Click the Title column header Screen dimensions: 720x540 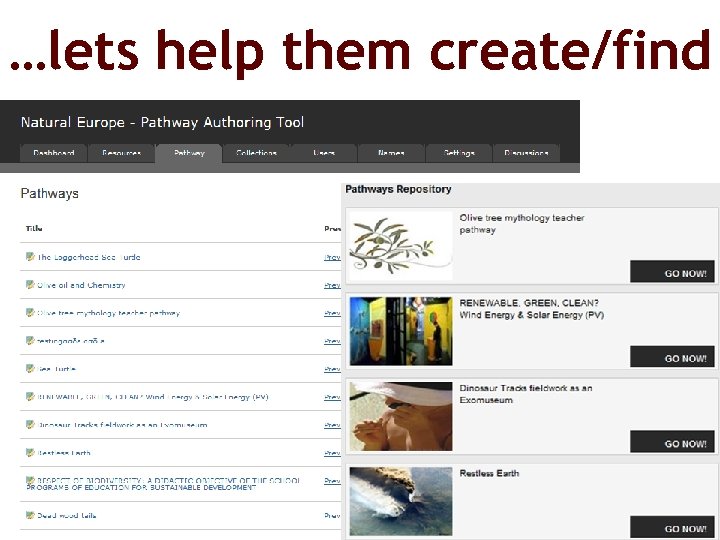point(34,229)
